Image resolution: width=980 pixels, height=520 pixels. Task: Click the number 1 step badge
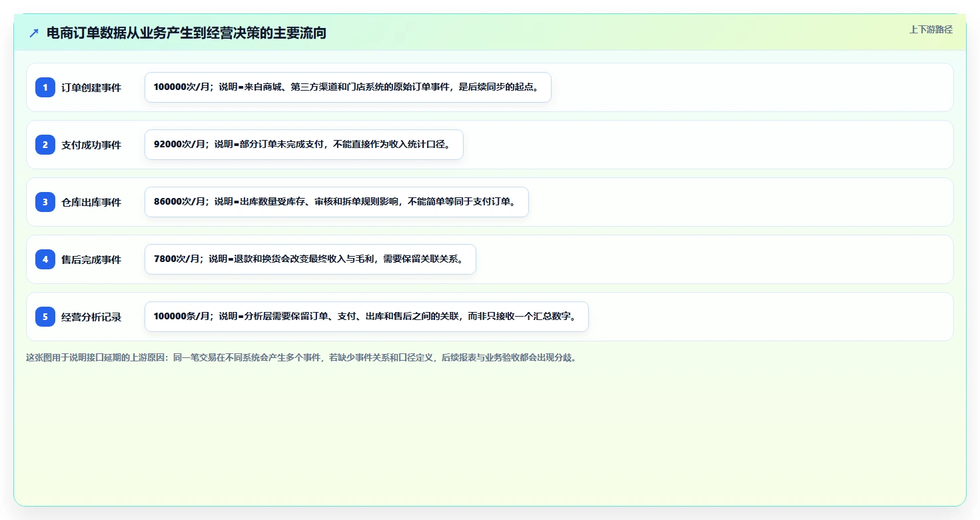point(45,87)
